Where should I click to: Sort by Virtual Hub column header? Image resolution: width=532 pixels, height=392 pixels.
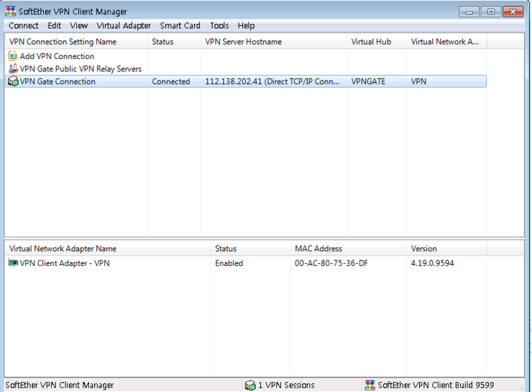(x=377, y=42)
